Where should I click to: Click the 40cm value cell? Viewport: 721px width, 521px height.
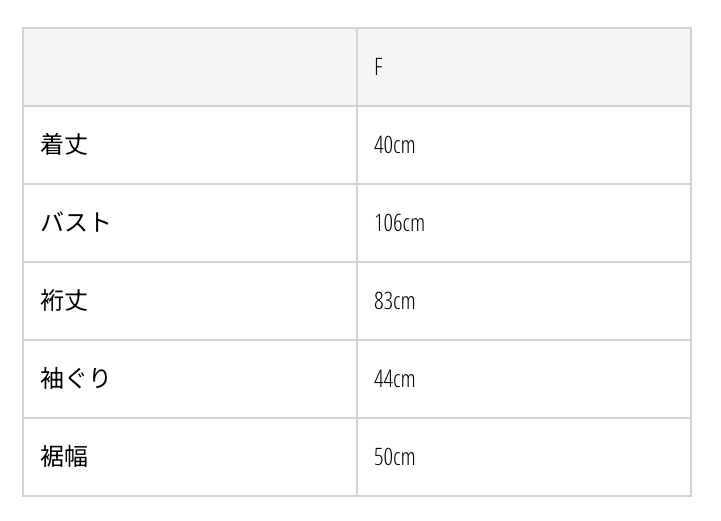[394, 145]
